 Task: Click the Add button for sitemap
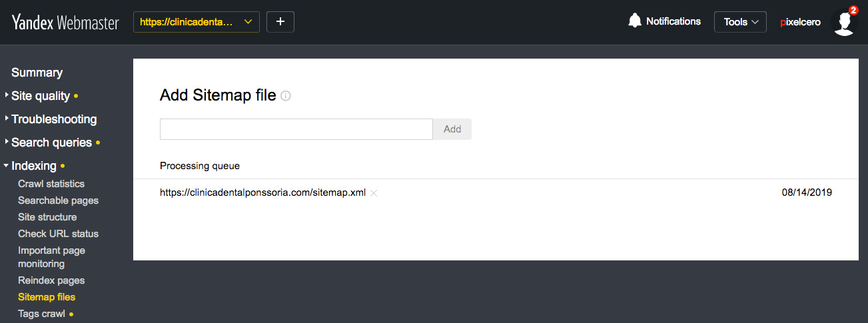click(x=452, y=129)
